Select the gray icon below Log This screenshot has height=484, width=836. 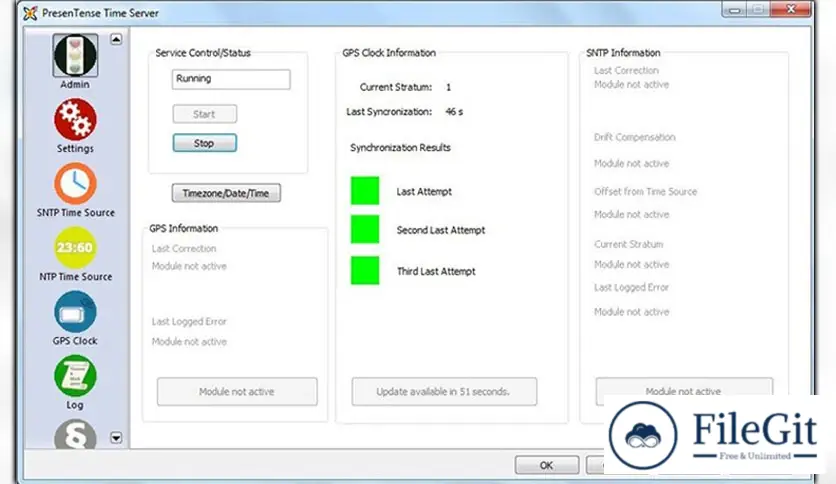(75, 434)
